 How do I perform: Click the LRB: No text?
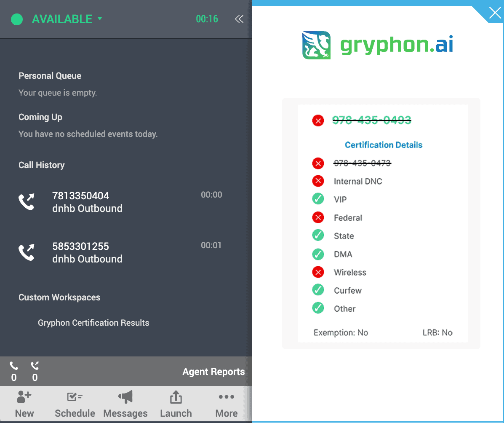[x=437, y=332]
